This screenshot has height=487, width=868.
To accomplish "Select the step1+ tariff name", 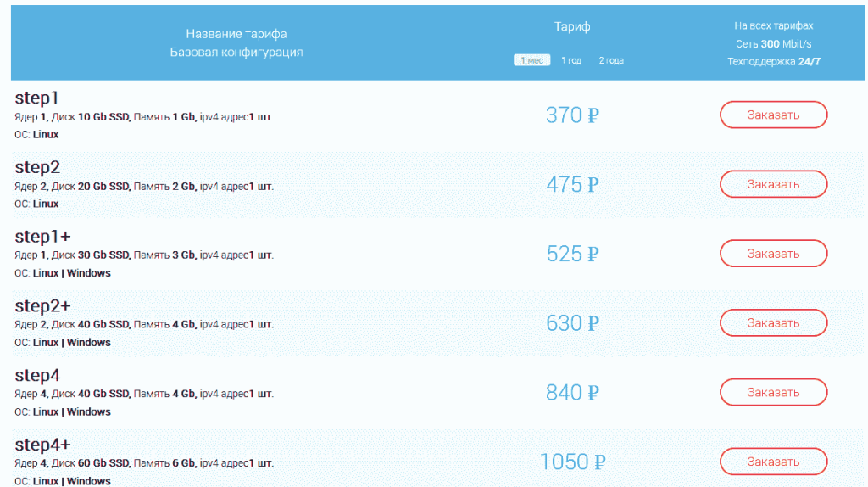I will click(42, 238).
